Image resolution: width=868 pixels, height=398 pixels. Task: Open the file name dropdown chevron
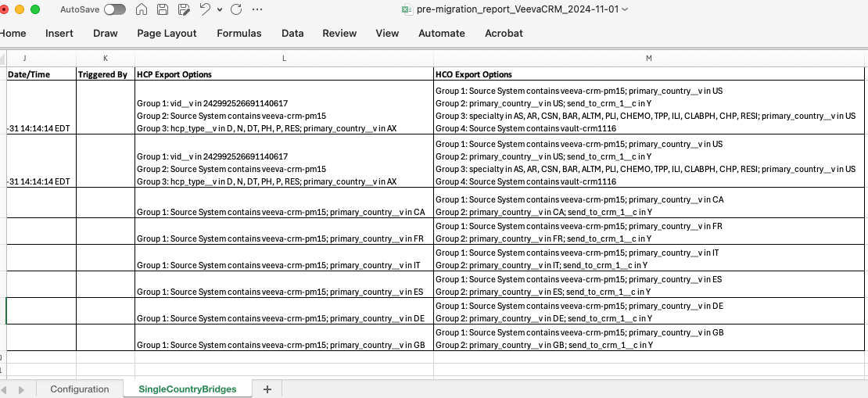pyautogui.click(x=625, y=9)
